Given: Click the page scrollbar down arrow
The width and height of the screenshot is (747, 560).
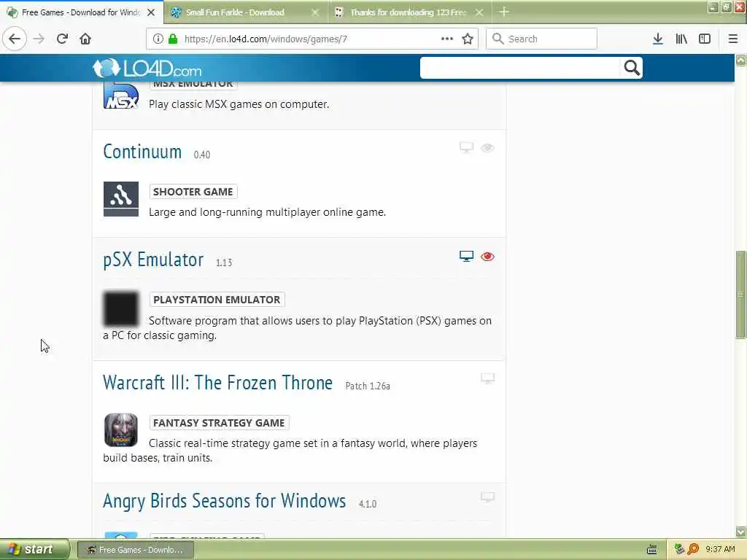Looking at the screenshot, I should tap(741, 532).
